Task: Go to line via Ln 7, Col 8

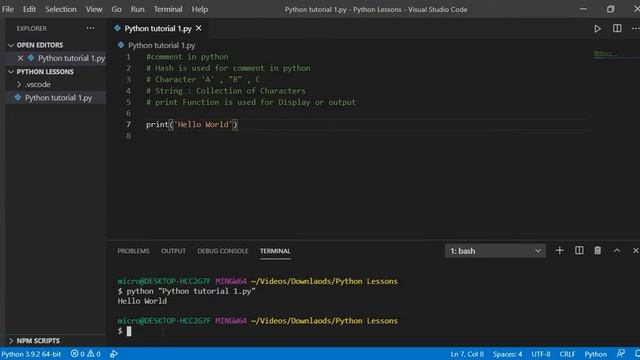Action: click(467, 354)
